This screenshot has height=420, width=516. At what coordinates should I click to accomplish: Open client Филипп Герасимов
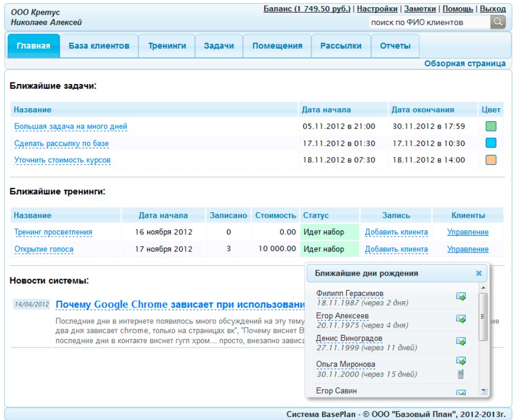coord(349,293)
